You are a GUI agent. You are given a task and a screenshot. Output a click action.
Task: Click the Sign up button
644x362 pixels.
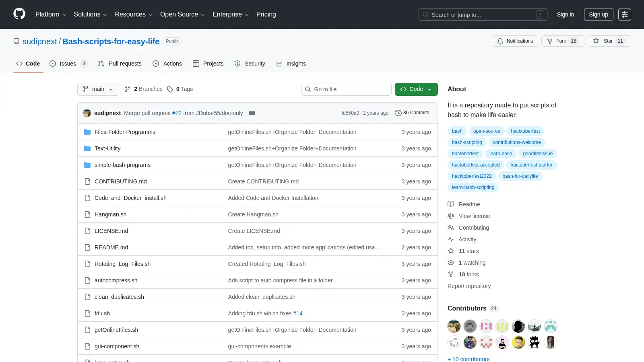coord(599,14)
